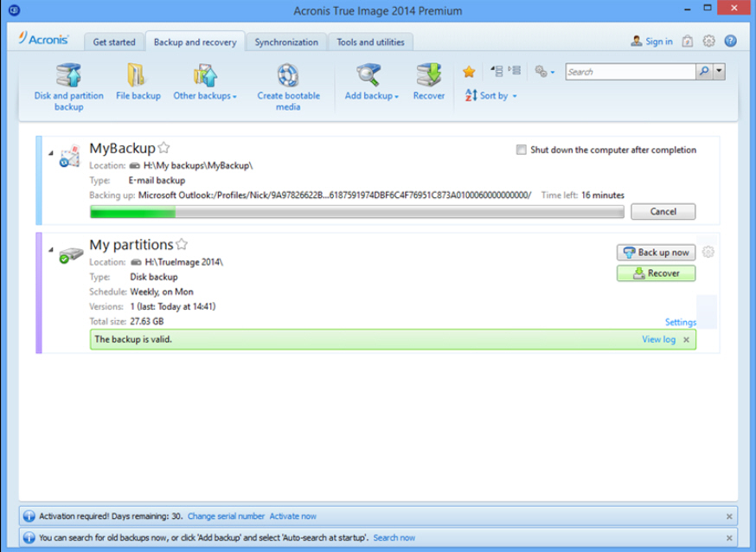Image resolution: width=756 pixels, height=552 pixels.
Task: Filter by favorites star icon
Action: coord(469,72)
